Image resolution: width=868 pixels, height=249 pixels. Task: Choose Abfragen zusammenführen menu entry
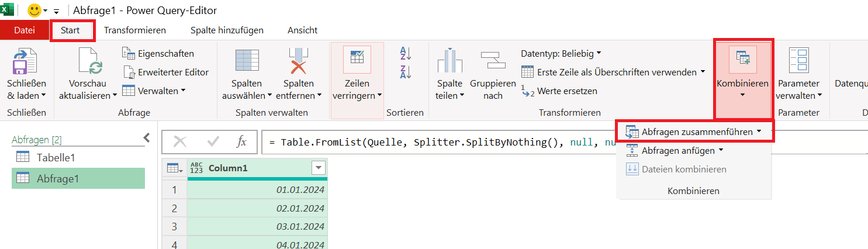(x=694, y=132)
